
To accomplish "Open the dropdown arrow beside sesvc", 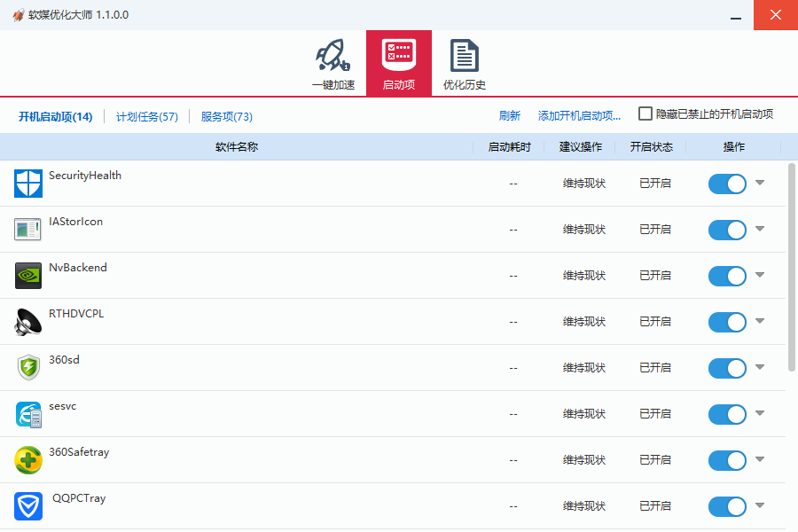I will pos(760,413).
